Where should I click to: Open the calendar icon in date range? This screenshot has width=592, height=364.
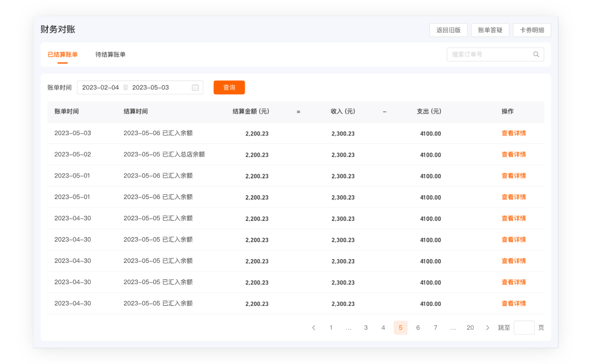(195, 88)
